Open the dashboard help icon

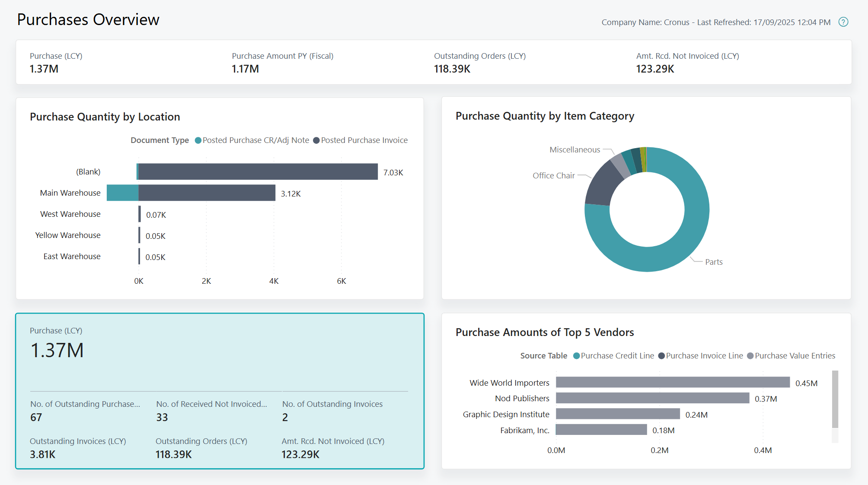click(843, 22)
